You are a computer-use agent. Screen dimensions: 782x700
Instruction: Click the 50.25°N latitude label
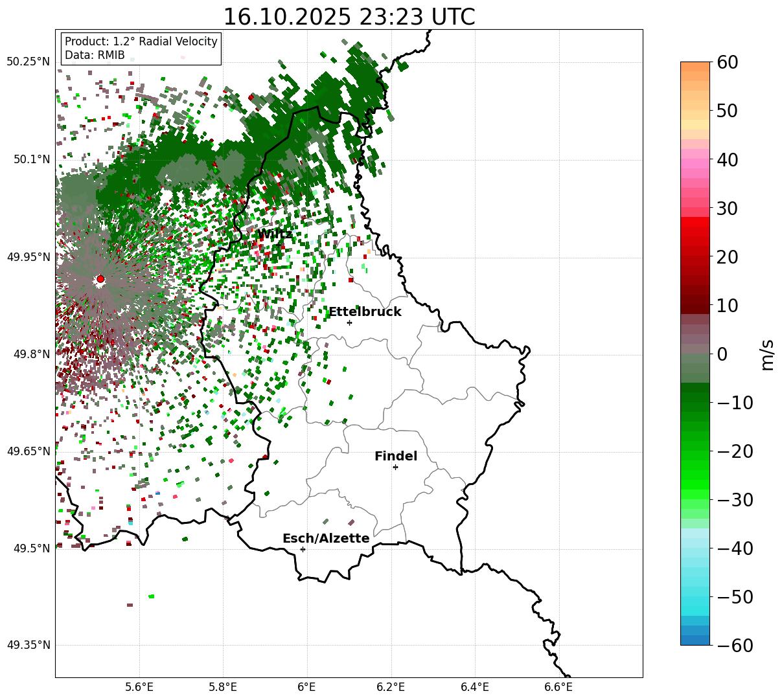click(x=28, y=62)
